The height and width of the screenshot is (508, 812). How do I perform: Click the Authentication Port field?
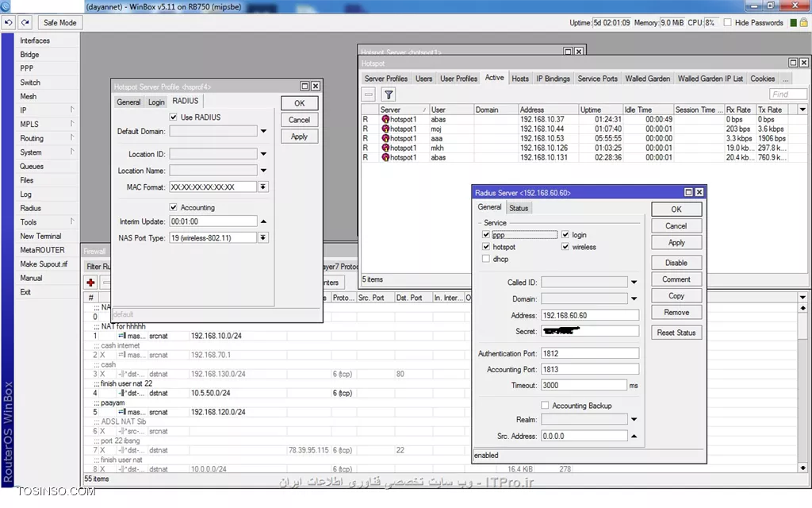point(590,353)
